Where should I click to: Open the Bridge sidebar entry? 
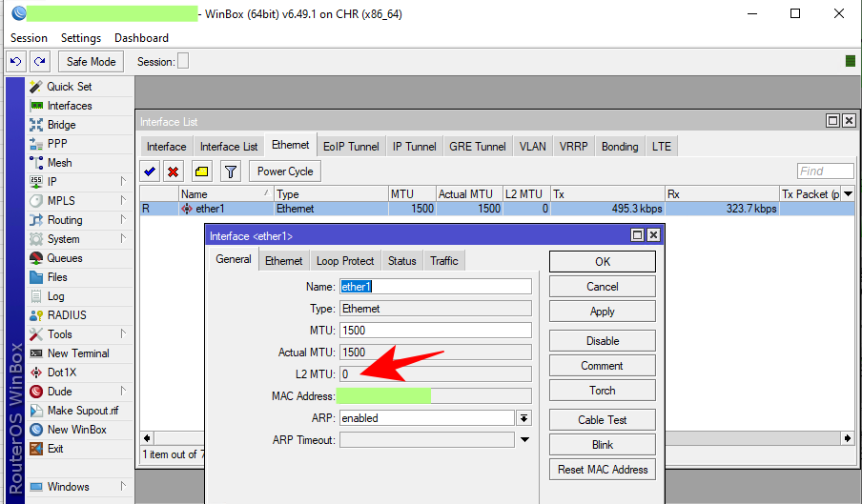tap(62, 125)
